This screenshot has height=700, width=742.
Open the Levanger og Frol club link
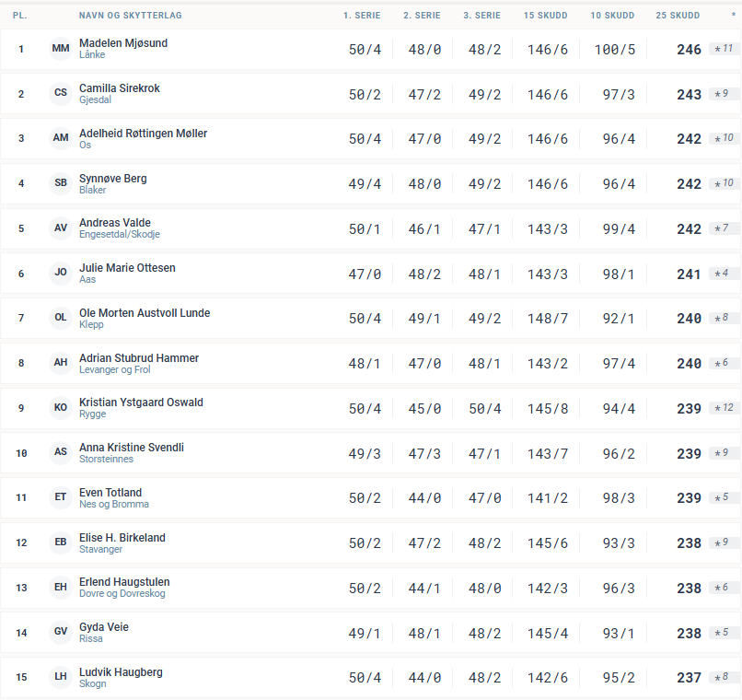click(x=115, y=369)
